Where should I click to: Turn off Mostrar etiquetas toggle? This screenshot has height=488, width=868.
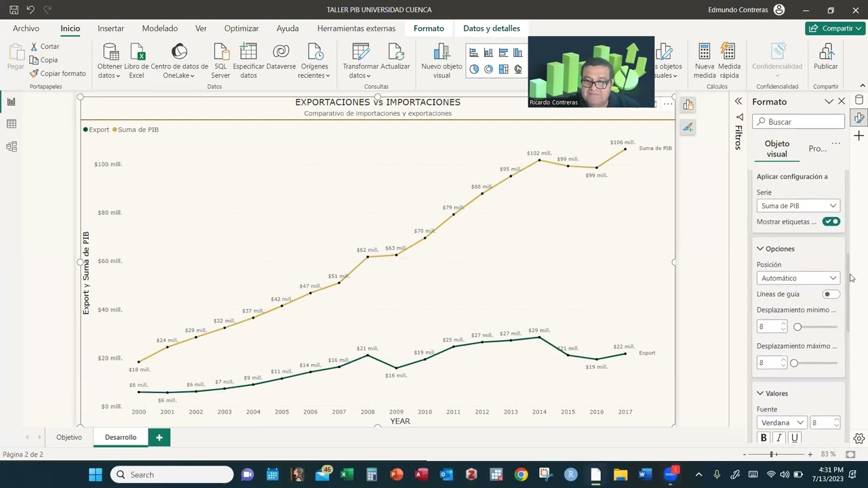pyautogui.click(x=831, y=222)
